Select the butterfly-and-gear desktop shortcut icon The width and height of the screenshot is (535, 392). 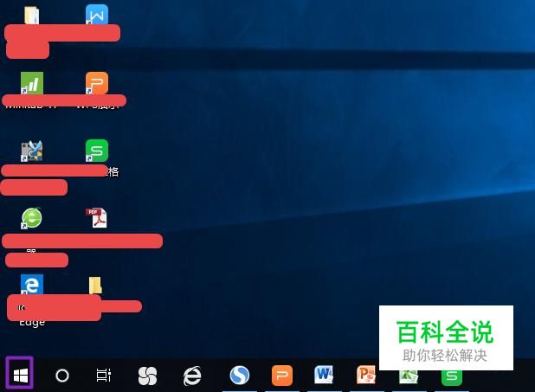(32, 151)
